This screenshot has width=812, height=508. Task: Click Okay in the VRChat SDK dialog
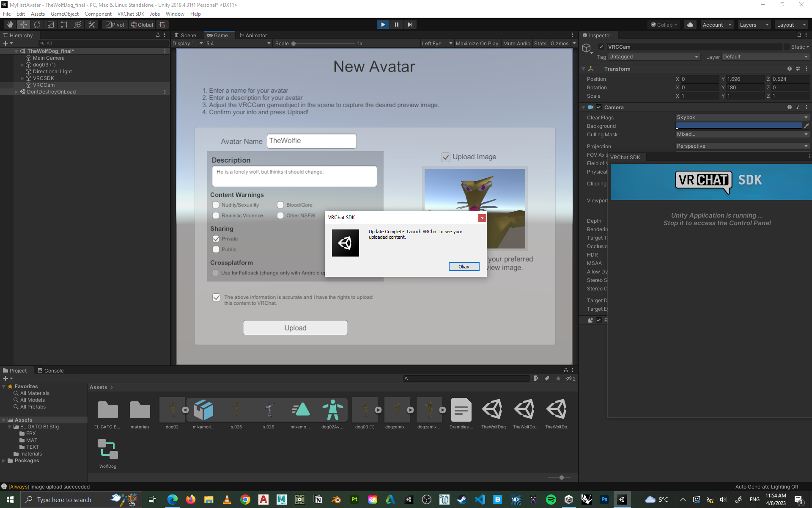[x=464, y=266]
